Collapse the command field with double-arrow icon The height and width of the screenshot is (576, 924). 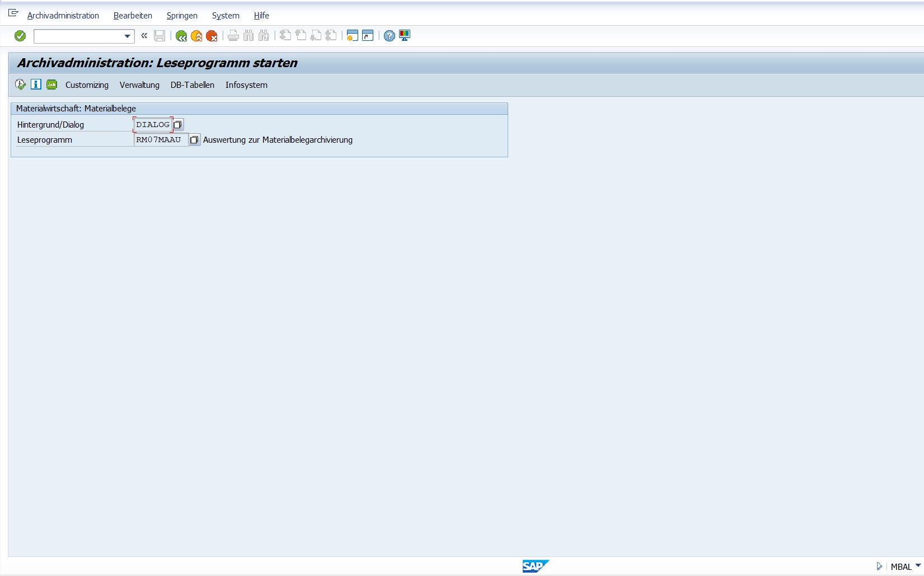pyautogui.click(x=144, y=36)
